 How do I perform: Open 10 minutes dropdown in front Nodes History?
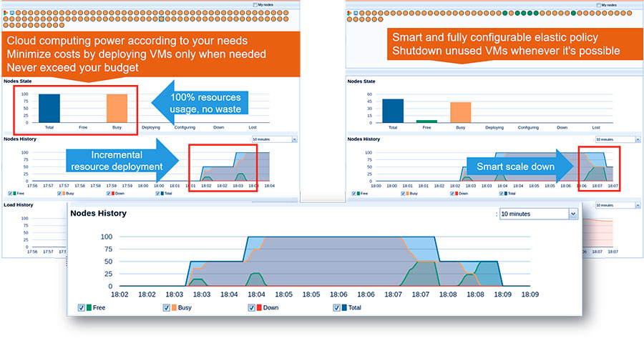tap(538, 214)
